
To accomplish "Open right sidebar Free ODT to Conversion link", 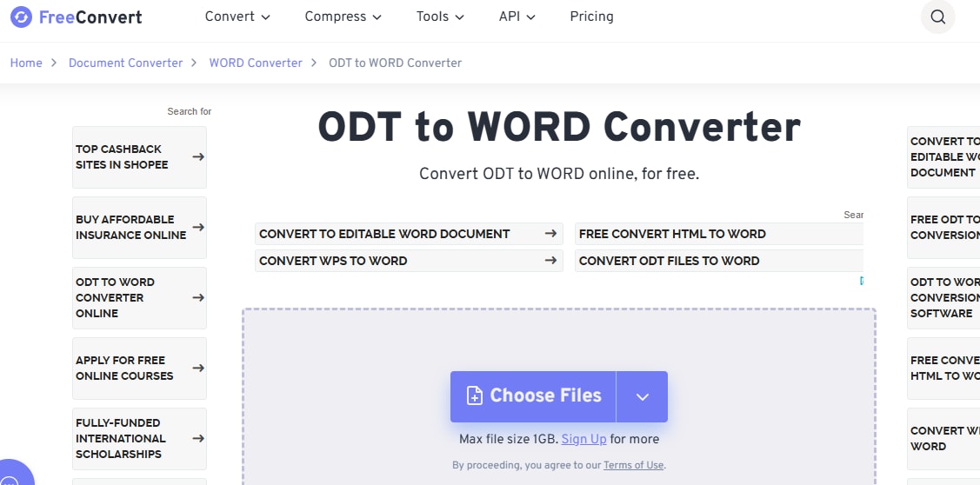I will click(x=943, y=228).
